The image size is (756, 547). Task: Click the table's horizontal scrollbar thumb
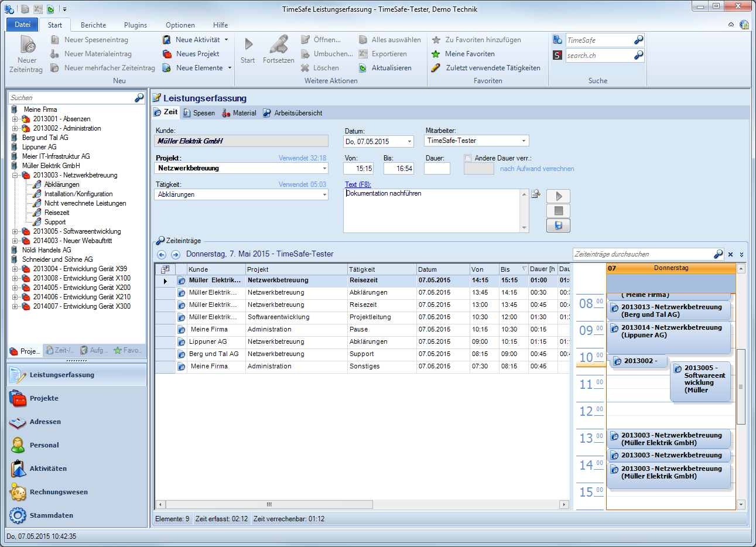[269, 504]
